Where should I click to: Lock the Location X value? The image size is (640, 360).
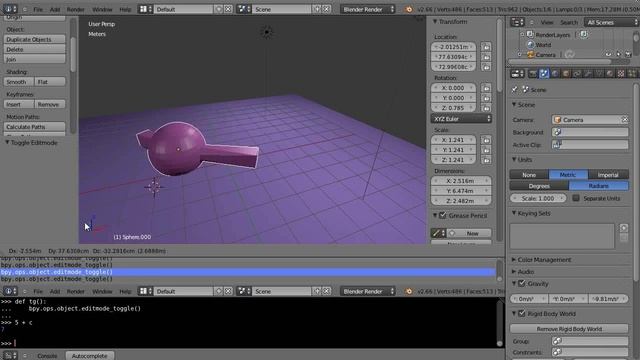coord(486,47)
